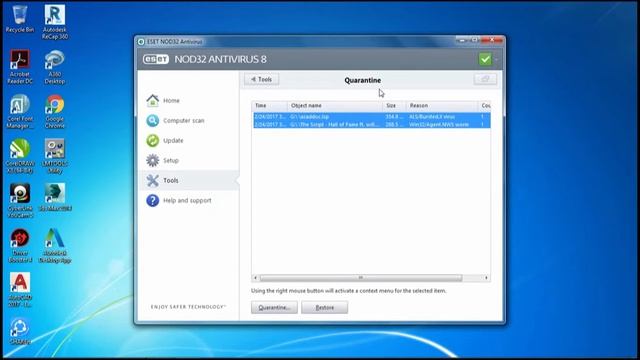The image size is (640, 360).
Task: Click the Quarantine... button
Action: point(274,307)
